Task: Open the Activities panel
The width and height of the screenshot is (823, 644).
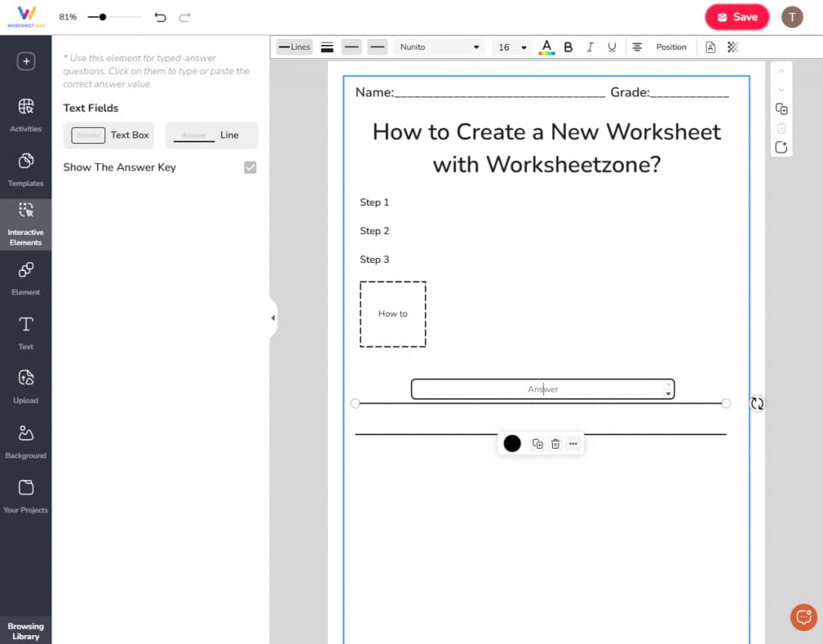Action: (26, 115)
